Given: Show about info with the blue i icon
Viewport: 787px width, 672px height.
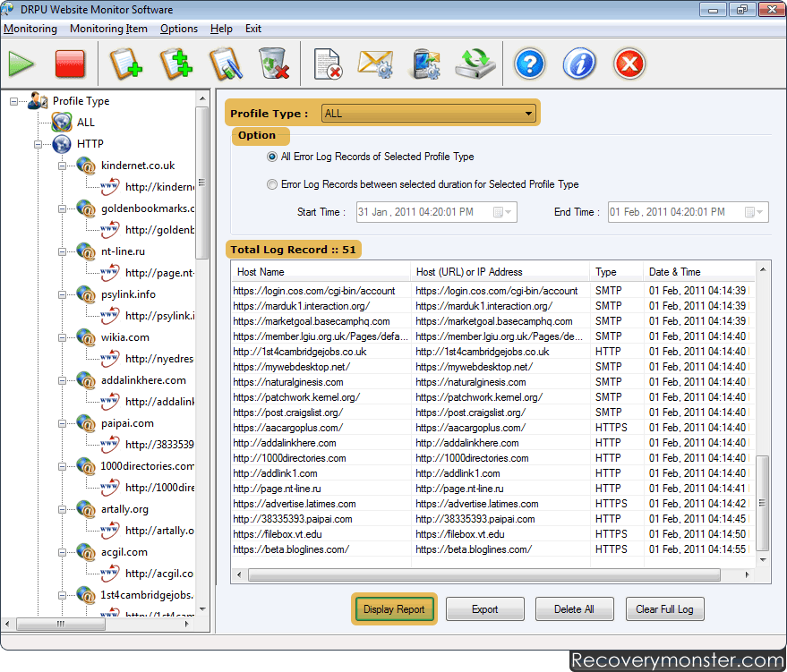Looking at the screenshot, I should tap(579, 64).
